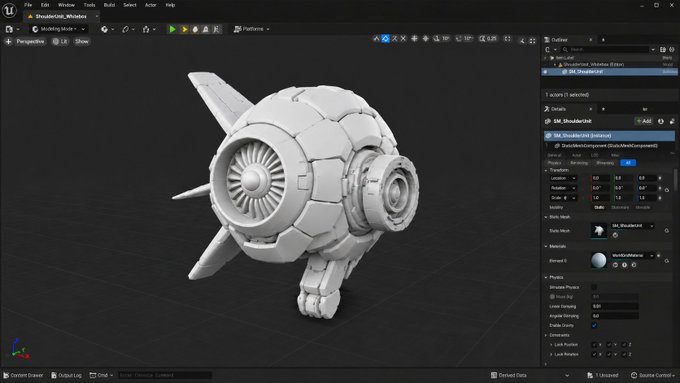Open the Location type dropdown
This screenshot has width=680, height=383.
tap(563, 178)
